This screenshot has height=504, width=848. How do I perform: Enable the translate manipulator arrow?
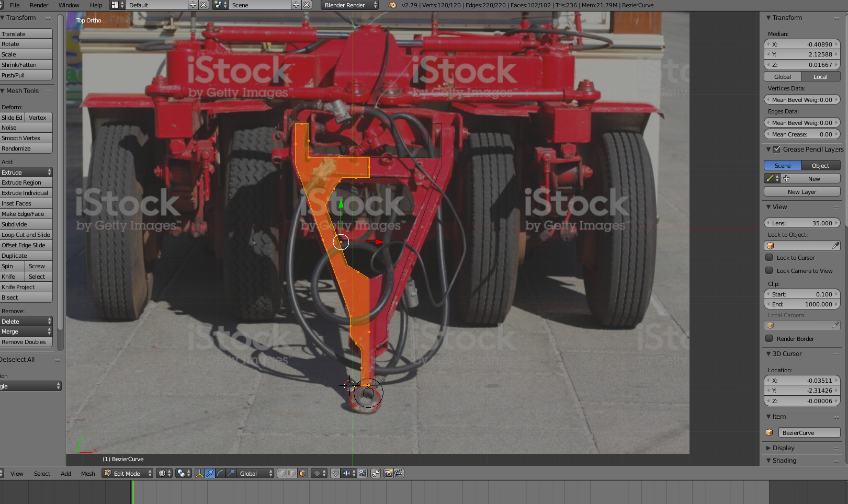210,473
